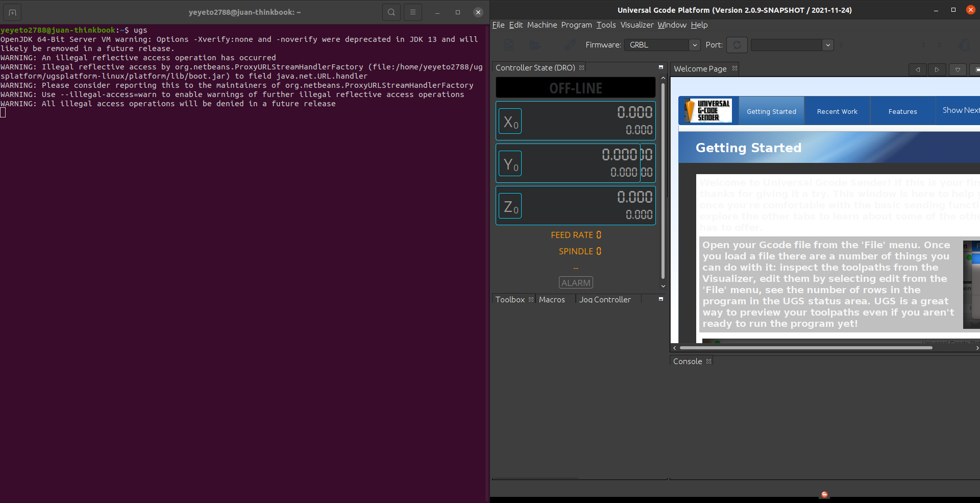Click the OFF-LINE status display
980x503 pixels.
(x=576, y=88)
